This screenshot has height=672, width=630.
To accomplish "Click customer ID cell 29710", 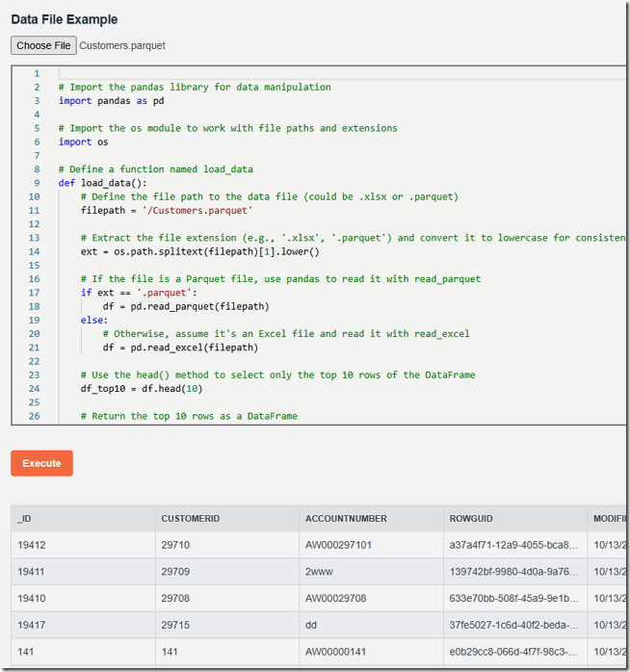I will click(227, 545).
